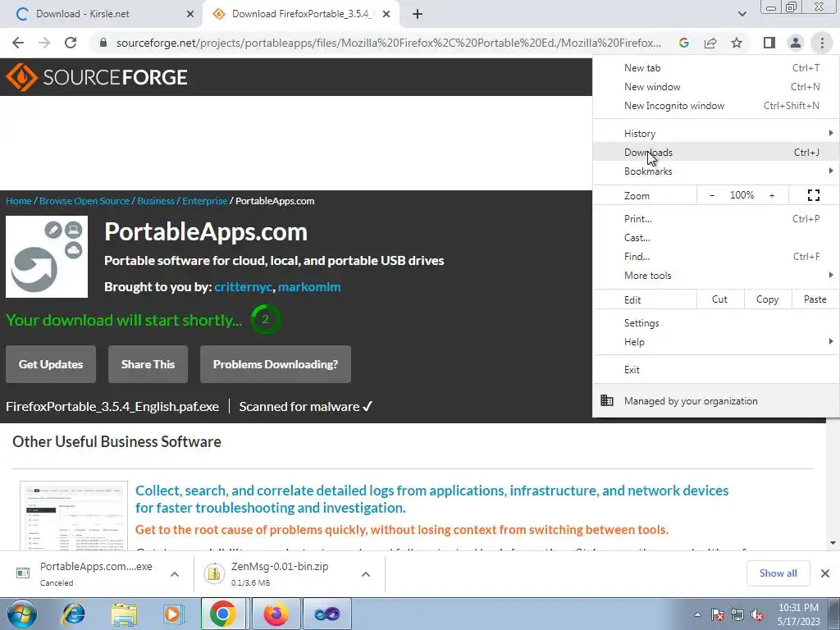Click the infinity-symbol app in taskbar
This screenshot has height=630, width=840.
pyautogui.click(x=326, y=614)
